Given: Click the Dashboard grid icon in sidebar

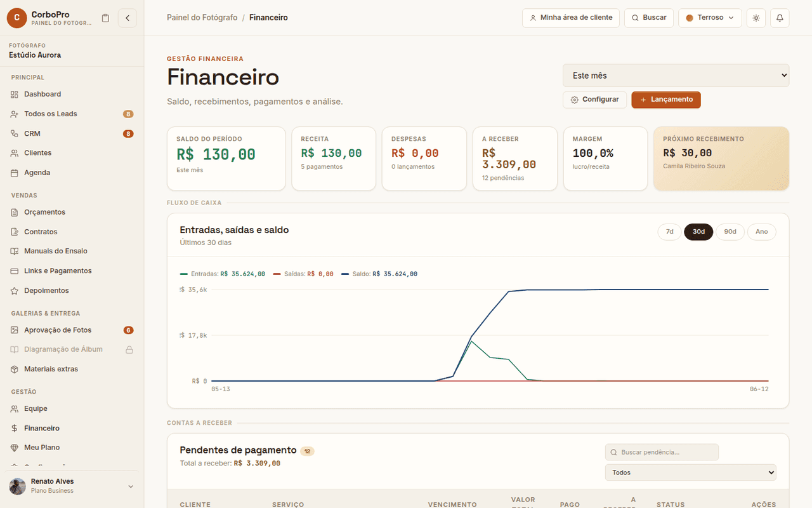Looking at the screenshot, I should coord(15,94).
